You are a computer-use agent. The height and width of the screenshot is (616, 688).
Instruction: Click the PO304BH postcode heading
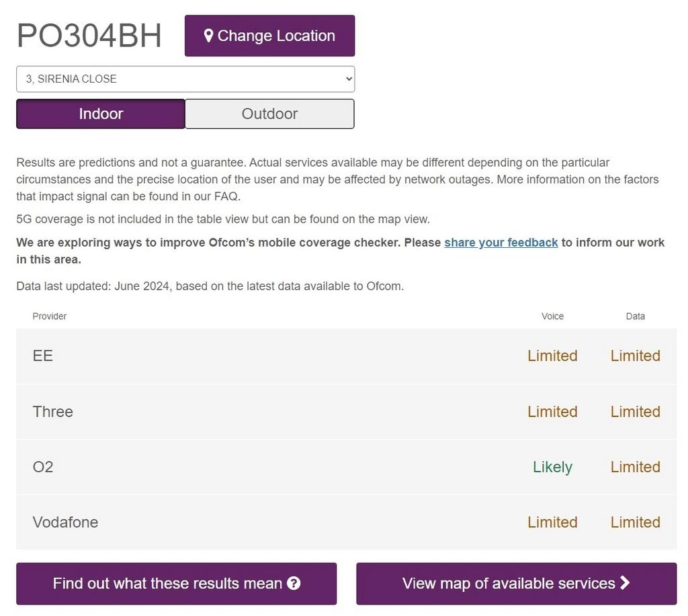[89, 36]
